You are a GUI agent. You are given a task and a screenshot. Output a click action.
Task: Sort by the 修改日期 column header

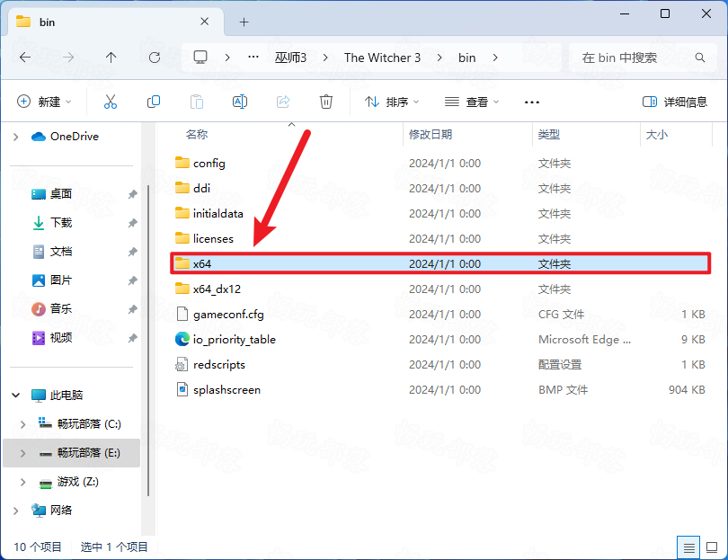(x=431, y=135)
